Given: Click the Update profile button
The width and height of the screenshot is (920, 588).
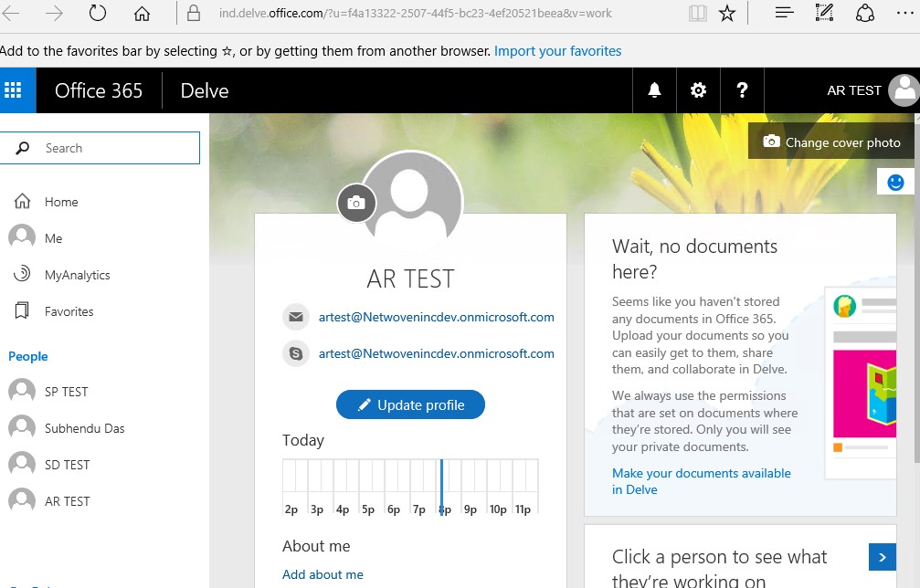Looking at the screenshot, I should click(x=411, y=404).
